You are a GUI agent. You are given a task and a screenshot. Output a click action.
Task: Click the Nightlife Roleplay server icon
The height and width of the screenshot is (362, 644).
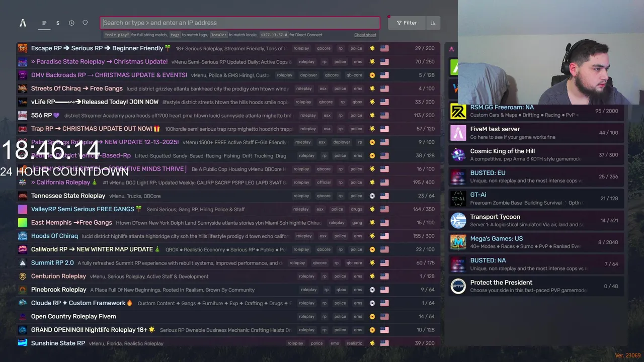point(23,330)
